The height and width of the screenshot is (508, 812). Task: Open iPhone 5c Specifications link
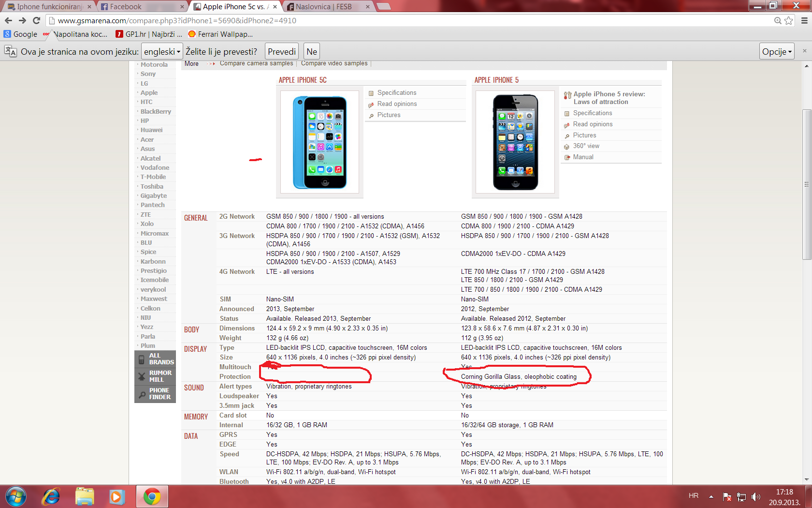397,93
